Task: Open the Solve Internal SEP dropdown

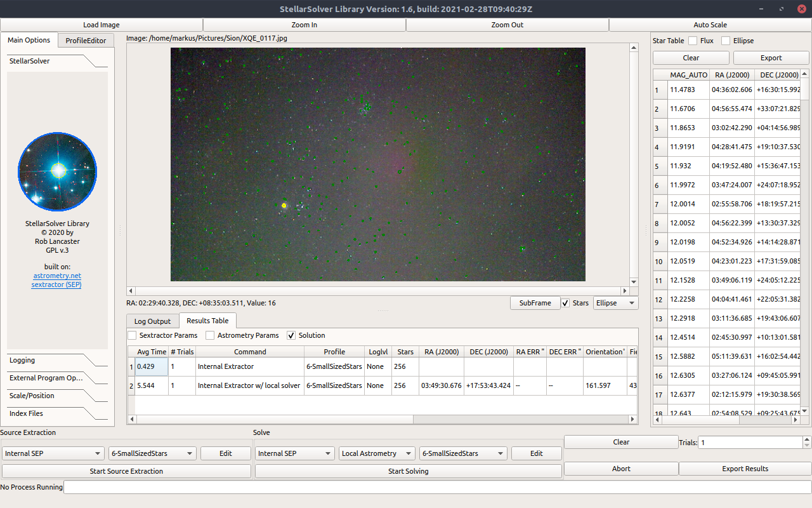Action: [295, 453]
